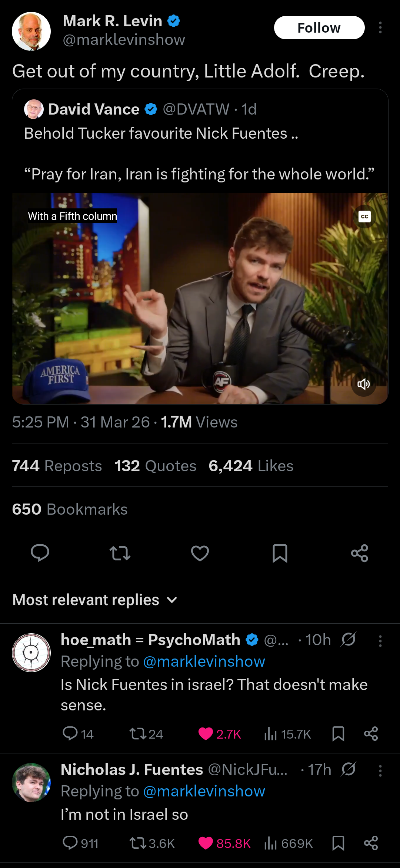400x868 pixels.
Task: Reply to Mark R. Levin's post
Action: pos(40,553)
